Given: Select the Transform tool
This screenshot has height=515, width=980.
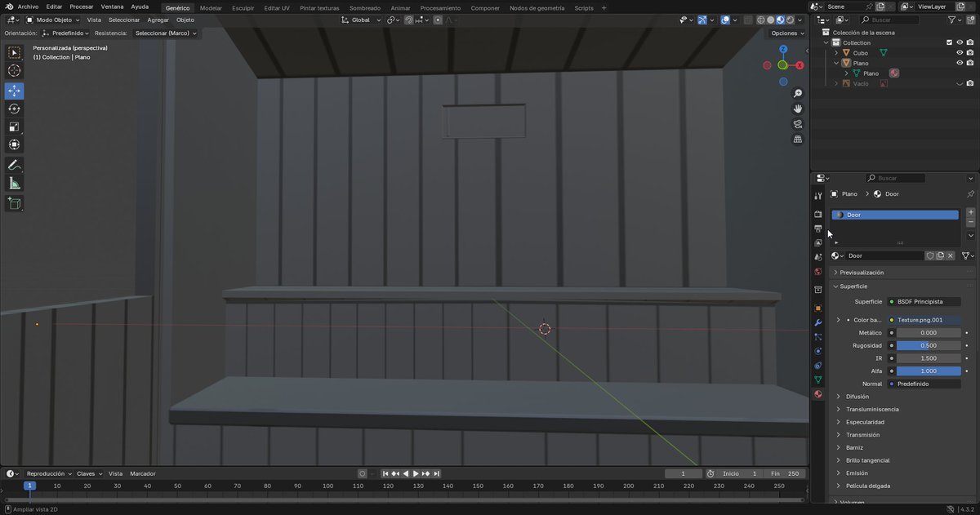Looking at the screenshot, I should (14, 144).
